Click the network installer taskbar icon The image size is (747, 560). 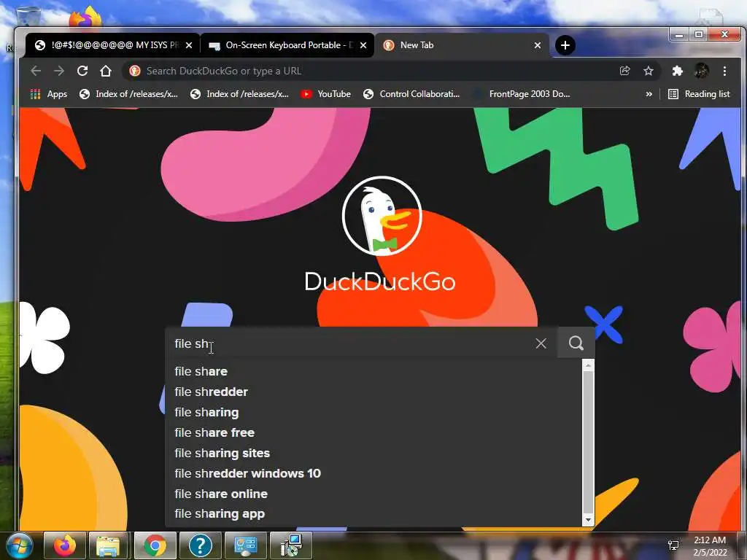290,545
